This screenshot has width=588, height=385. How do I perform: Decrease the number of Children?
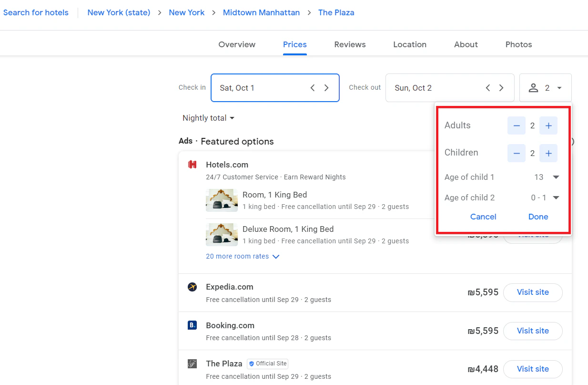(x=517, y=153)
